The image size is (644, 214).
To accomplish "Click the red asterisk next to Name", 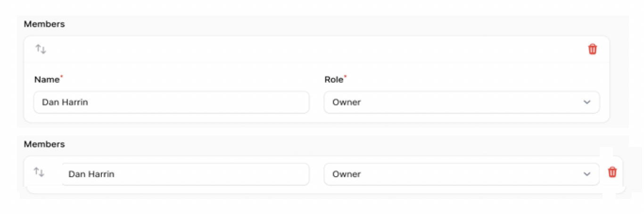I will [x=62, y=77].
